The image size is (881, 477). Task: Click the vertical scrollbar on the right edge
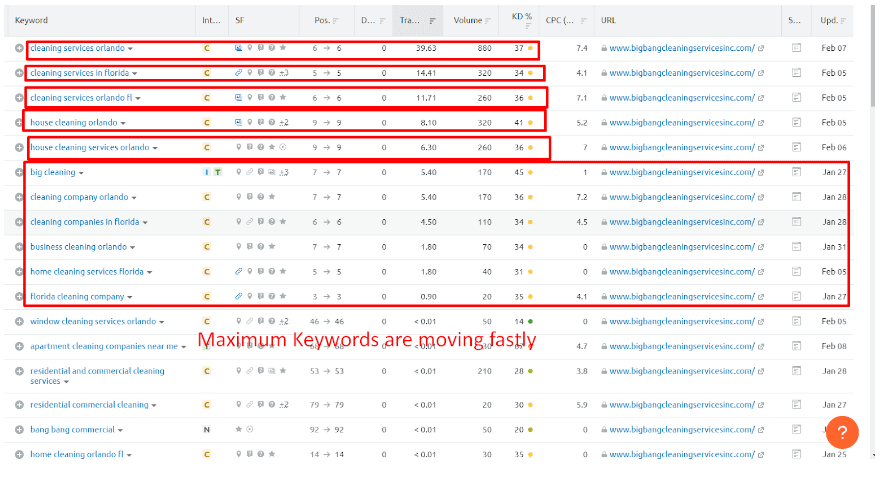tap(873, 56)
